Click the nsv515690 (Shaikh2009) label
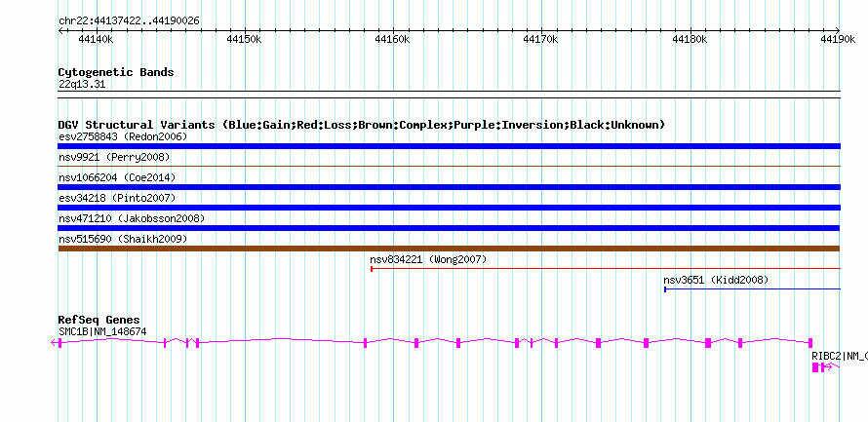 point(123,239)
